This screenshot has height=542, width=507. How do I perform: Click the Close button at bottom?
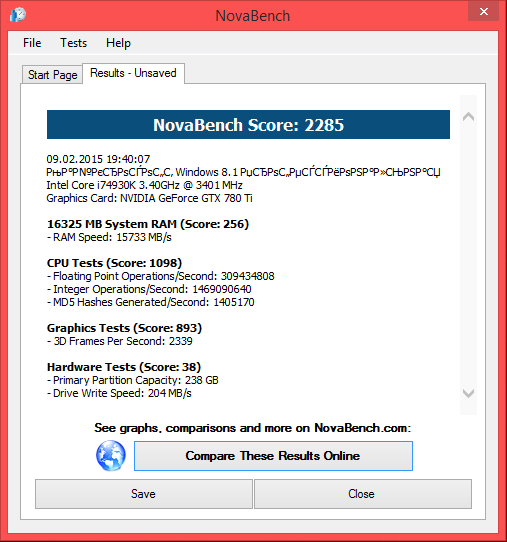[363, 494]
